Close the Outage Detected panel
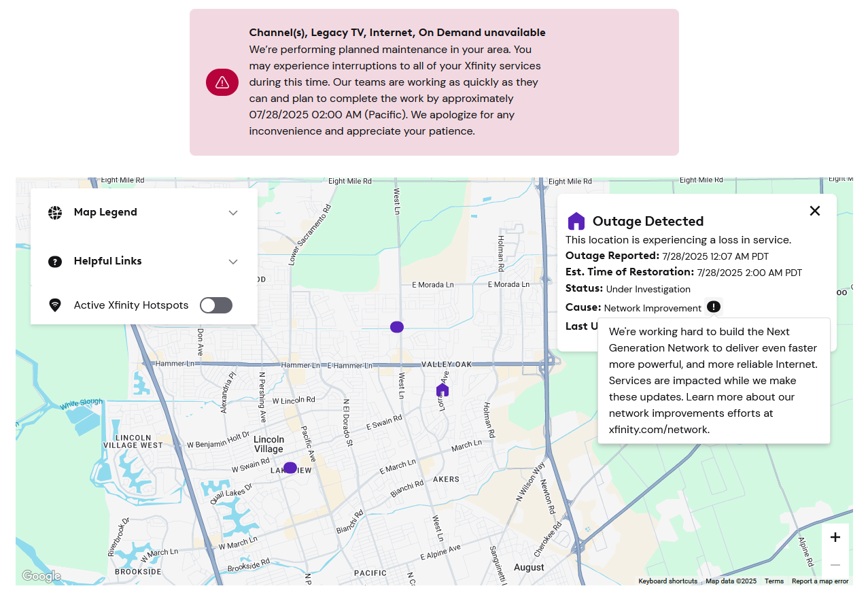 [815, 211]
